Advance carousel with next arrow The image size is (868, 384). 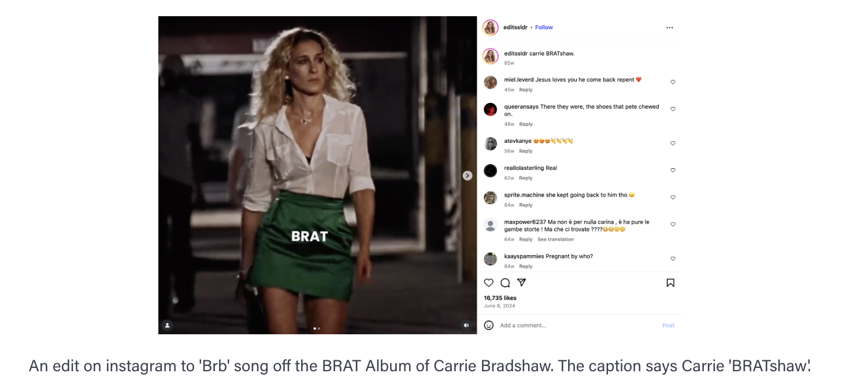tap(468, 175)
